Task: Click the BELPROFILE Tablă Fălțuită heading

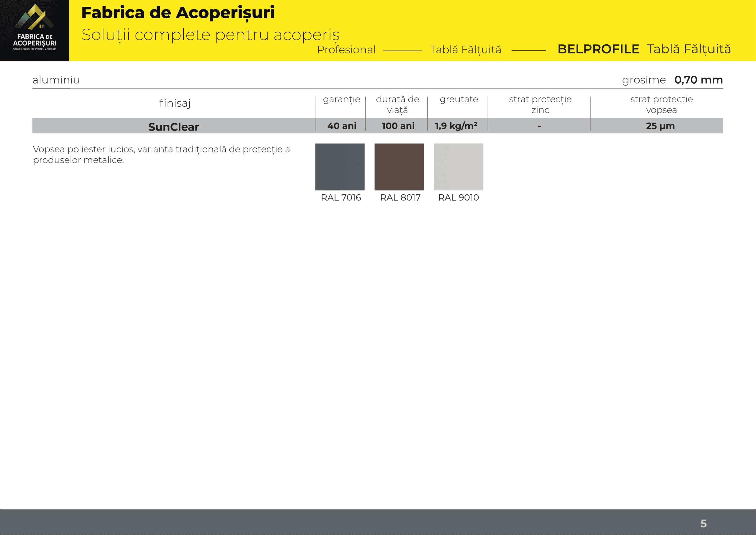Action: pos(644,49)
